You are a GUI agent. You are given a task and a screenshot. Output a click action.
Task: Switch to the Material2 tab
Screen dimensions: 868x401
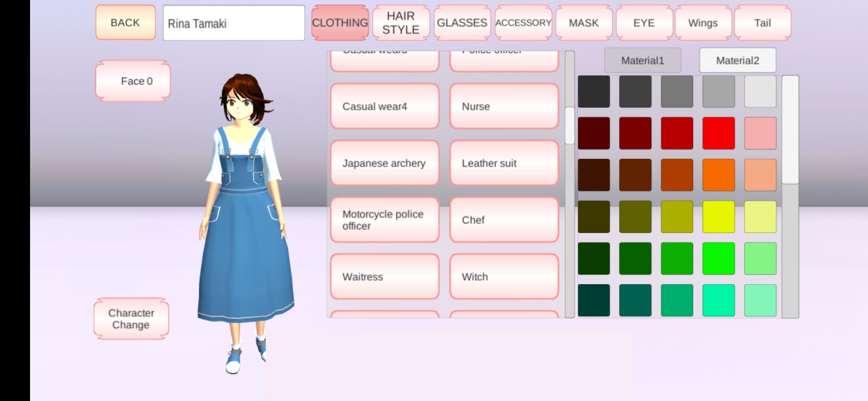pos(737,60)
